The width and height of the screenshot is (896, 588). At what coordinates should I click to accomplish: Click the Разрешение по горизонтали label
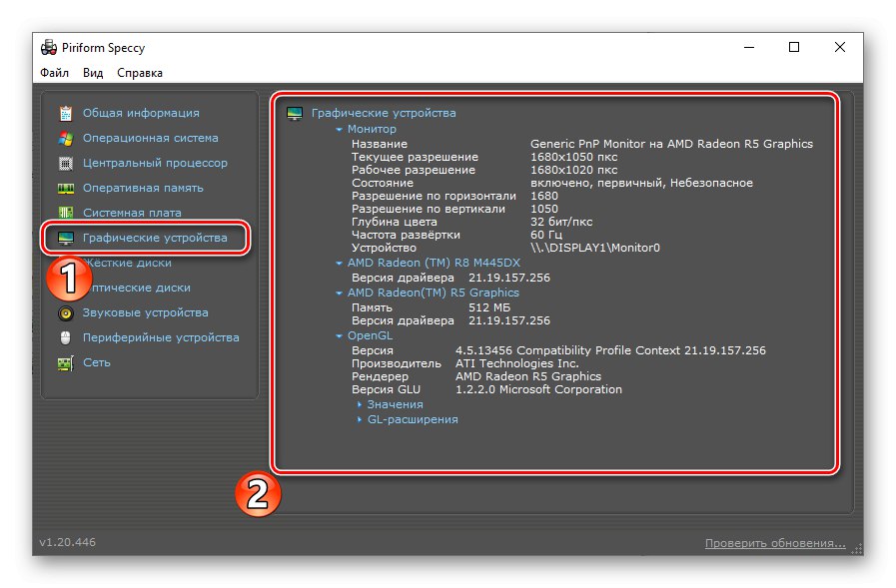(x=434, y=196)
